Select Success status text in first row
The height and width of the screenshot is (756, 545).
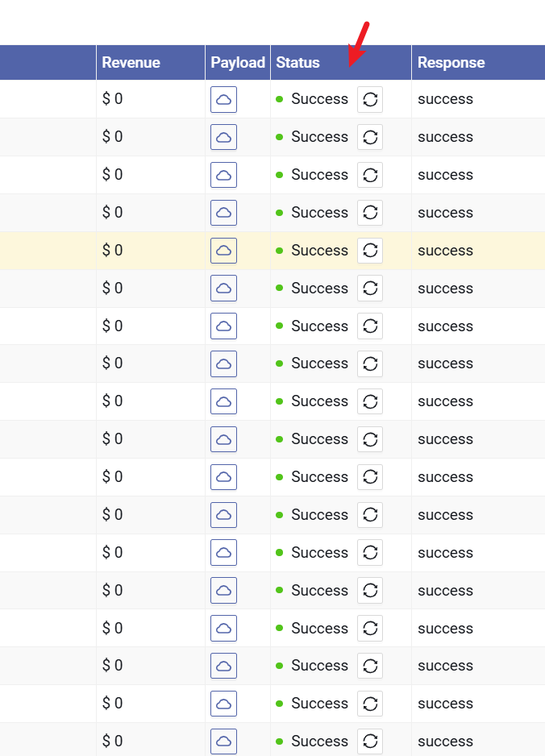pos(319,99)
